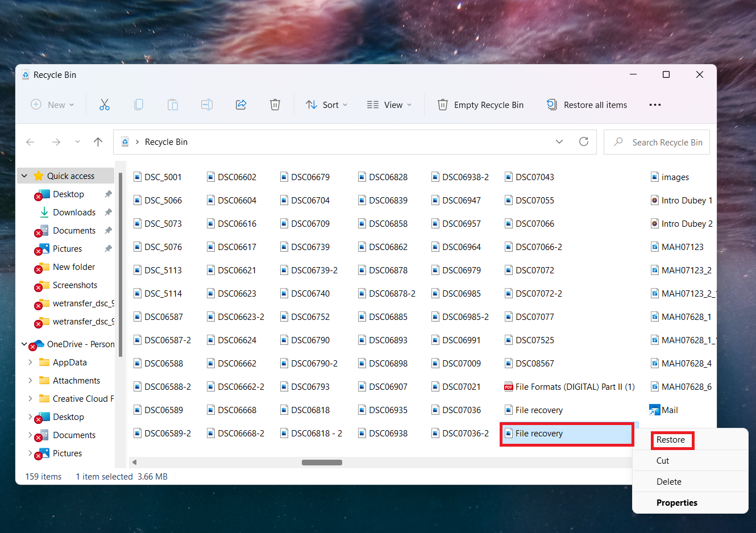Open the View dropdown

[x=389, y=105]
